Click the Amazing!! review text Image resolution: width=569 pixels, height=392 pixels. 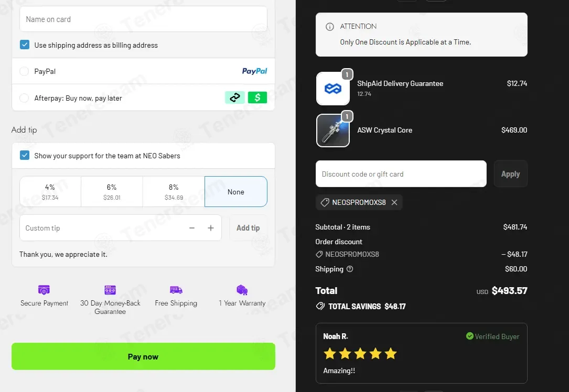tap(339, 371)
